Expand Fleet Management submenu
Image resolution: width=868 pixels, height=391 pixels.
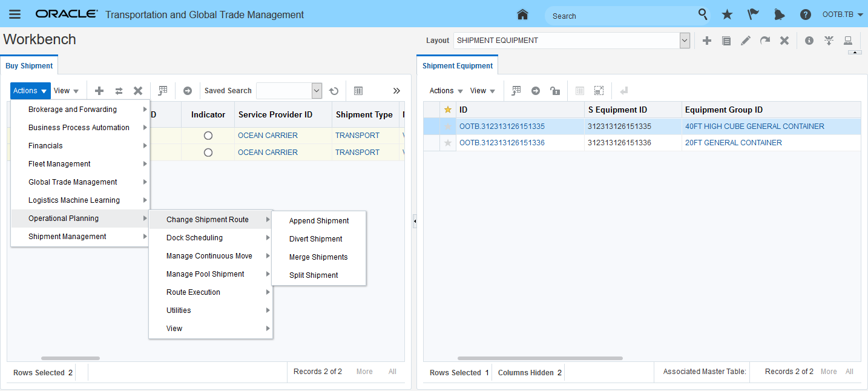point(81,164)
